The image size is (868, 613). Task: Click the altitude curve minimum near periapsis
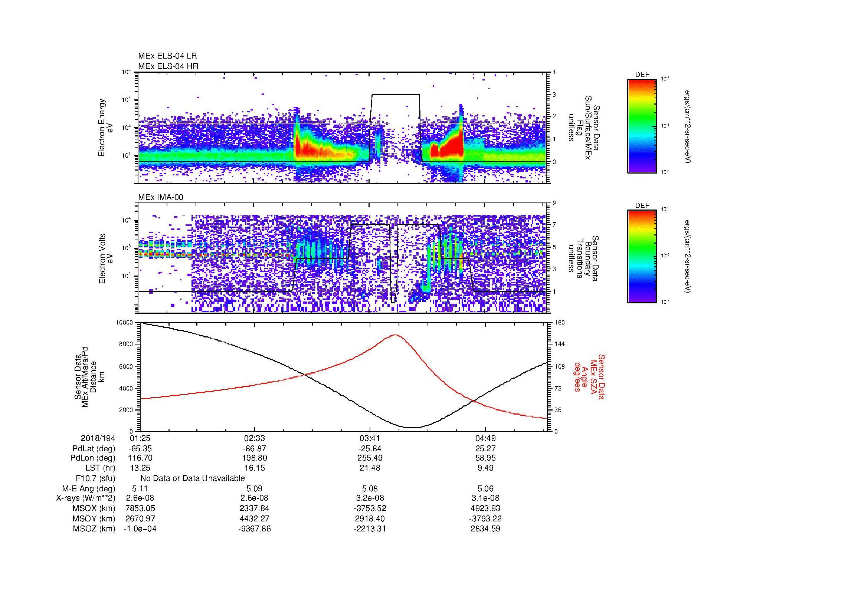tap(413, 428)
